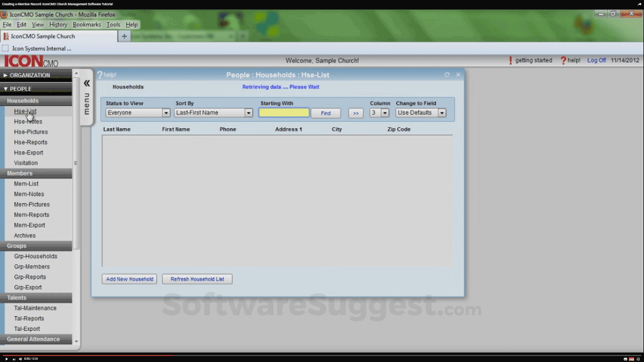The width and height of the screenshot is (644, 362).
Task: Open a new Firefox tab with plus button
Action: (x=124, y=36)
